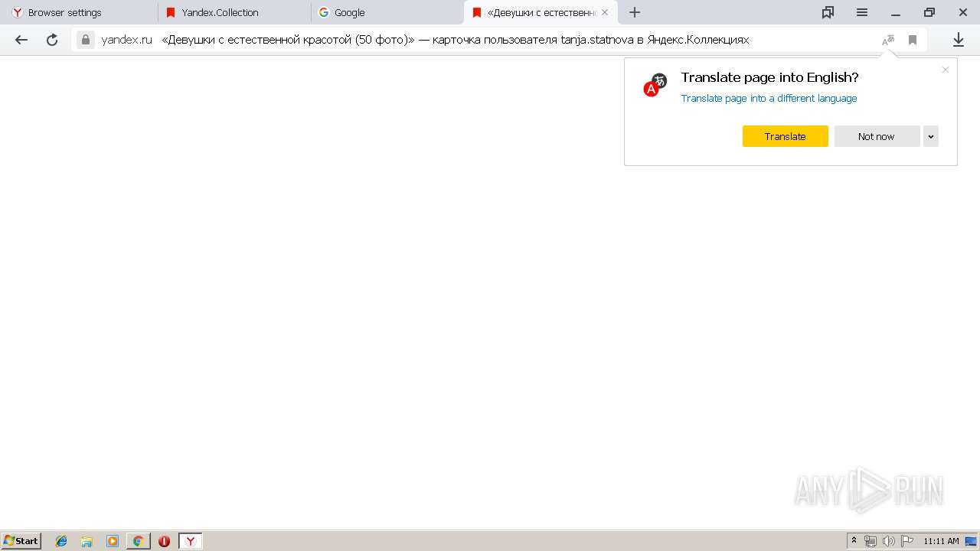Expand the dropdown arrow beside Not now

point(931,136)
